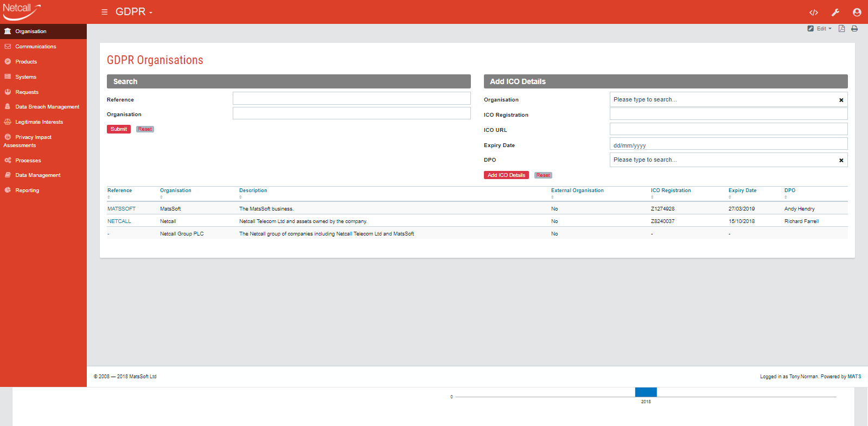
Task: Open the NETCALL reference link
Action: 119,221
